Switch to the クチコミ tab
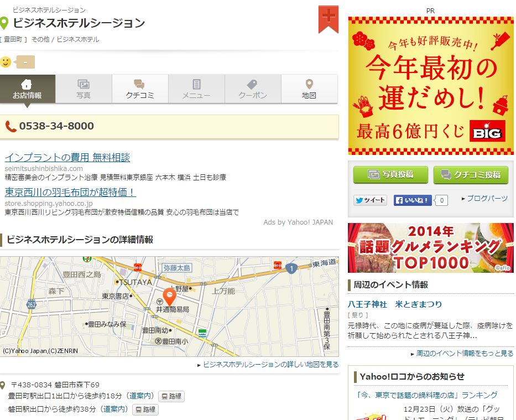 point(140,89)
